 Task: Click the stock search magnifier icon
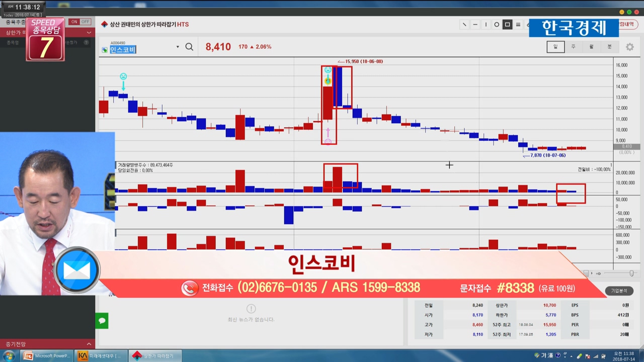click(189, 47)
